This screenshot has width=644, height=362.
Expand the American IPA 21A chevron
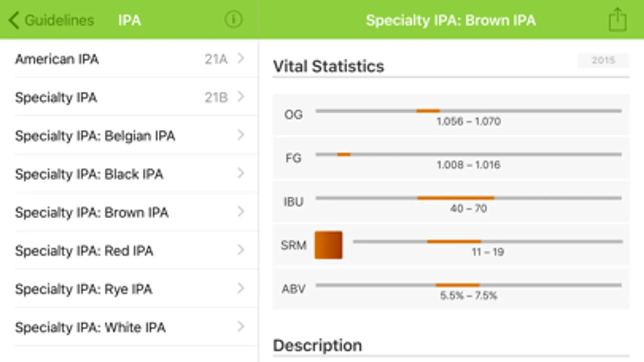(241, 59)
